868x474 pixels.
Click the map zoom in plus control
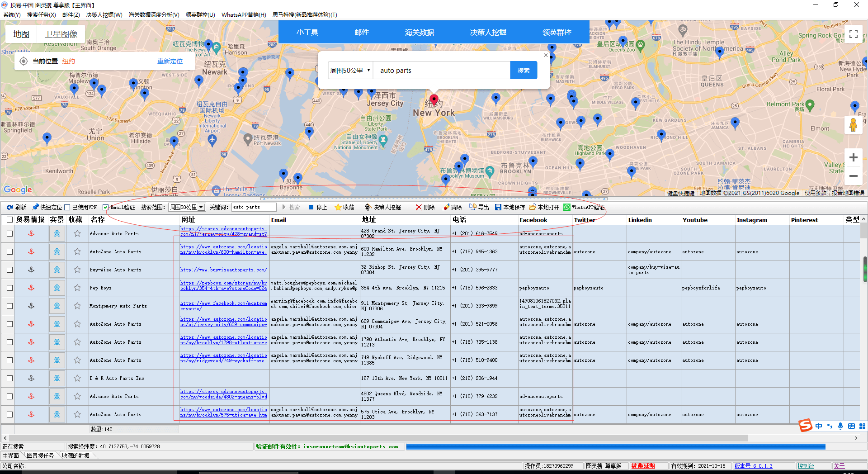[853, 157]
